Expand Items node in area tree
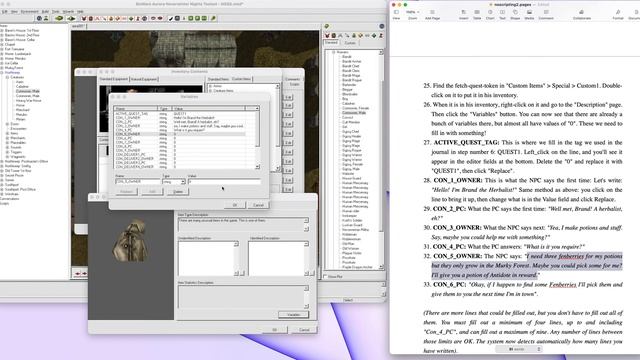This screenshot has width=640, height=360. pos(7,133)
